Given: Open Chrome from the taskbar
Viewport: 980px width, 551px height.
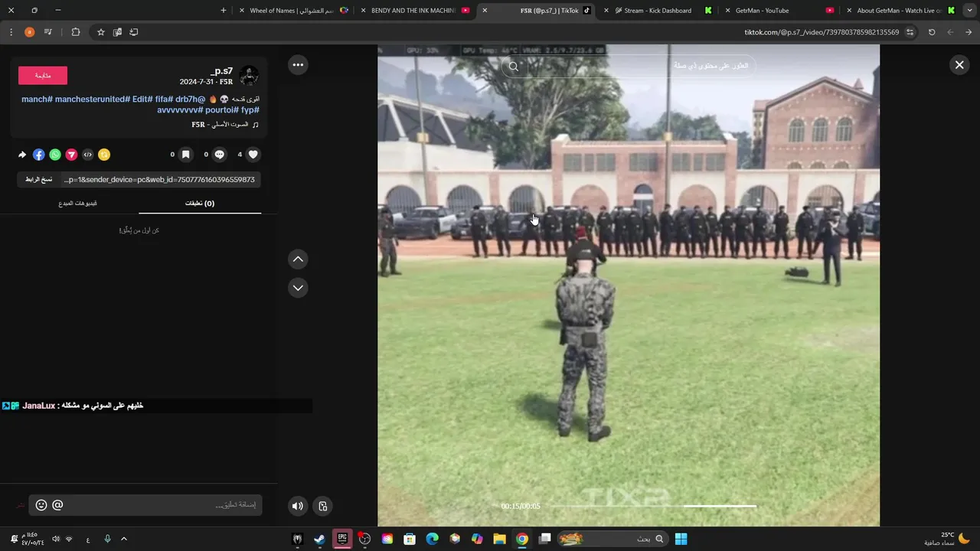Looking at the screenshot, I should [521, 539].
